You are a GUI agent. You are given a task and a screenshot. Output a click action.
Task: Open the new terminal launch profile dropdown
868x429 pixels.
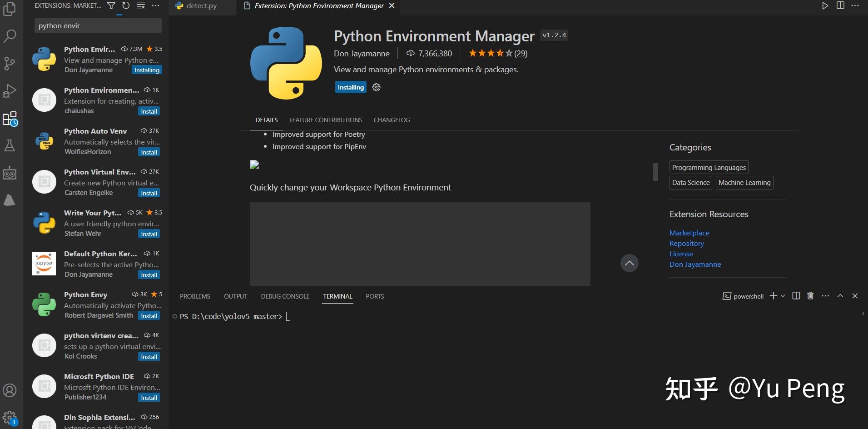[x=783, y=296]
